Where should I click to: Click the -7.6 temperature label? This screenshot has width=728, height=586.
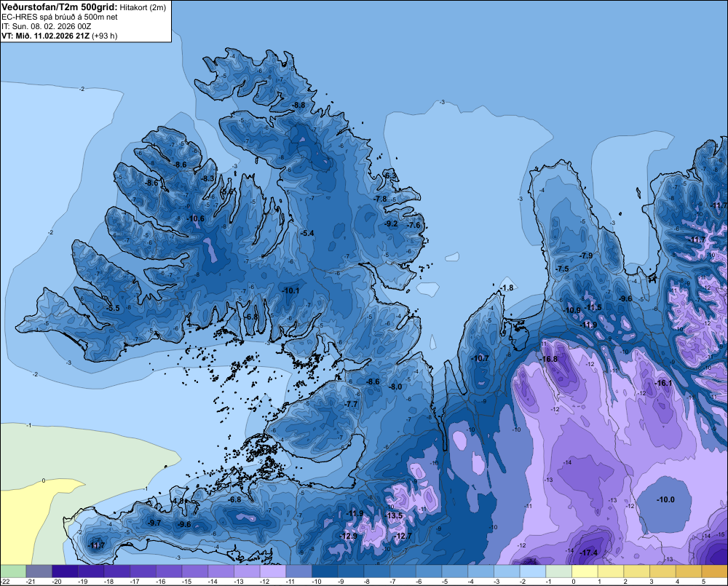(414, 225)
